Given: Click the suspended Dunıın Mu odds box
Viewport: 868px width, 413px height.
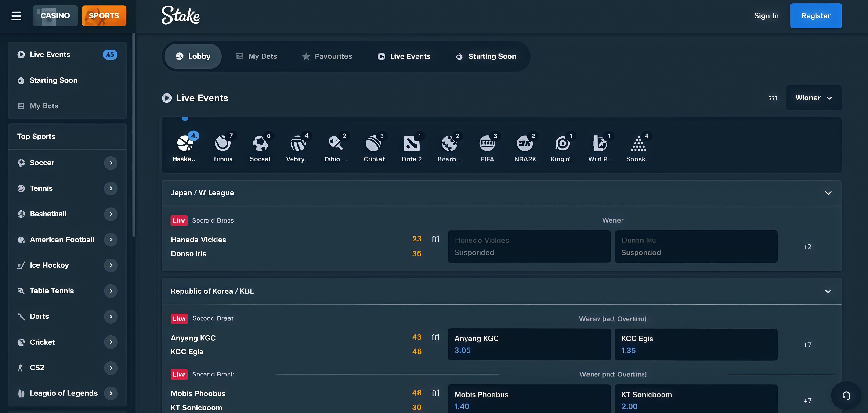Looking at the screenshot, I should tap(696, 246).
